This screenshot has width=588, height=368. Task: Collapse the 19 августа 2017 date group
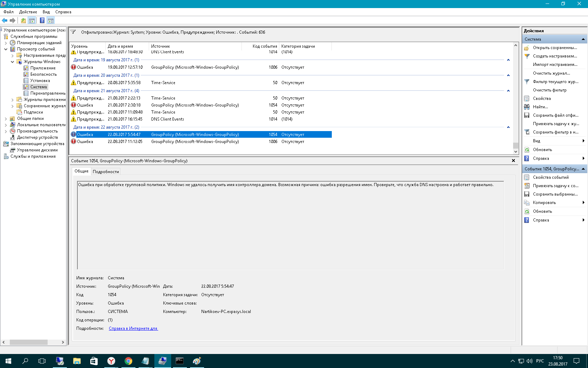tap(508, 60)
